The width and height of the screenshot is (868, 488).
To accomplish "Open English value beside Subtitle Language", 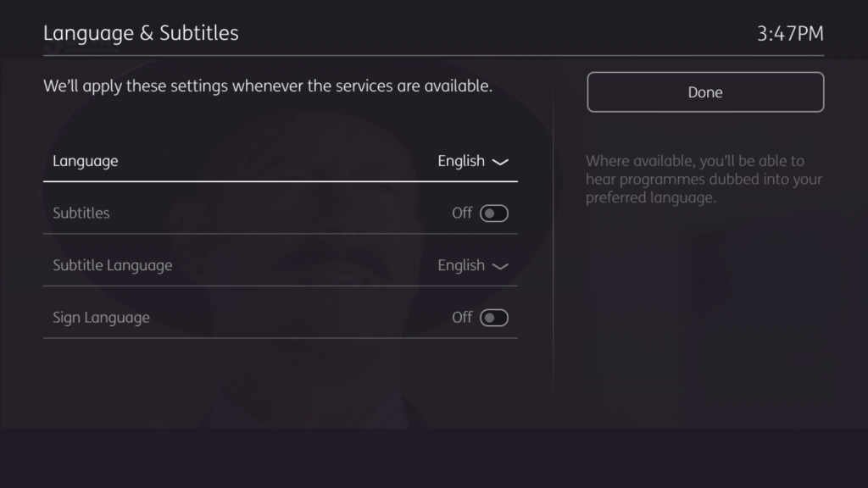I will click(x=461, y=265).
